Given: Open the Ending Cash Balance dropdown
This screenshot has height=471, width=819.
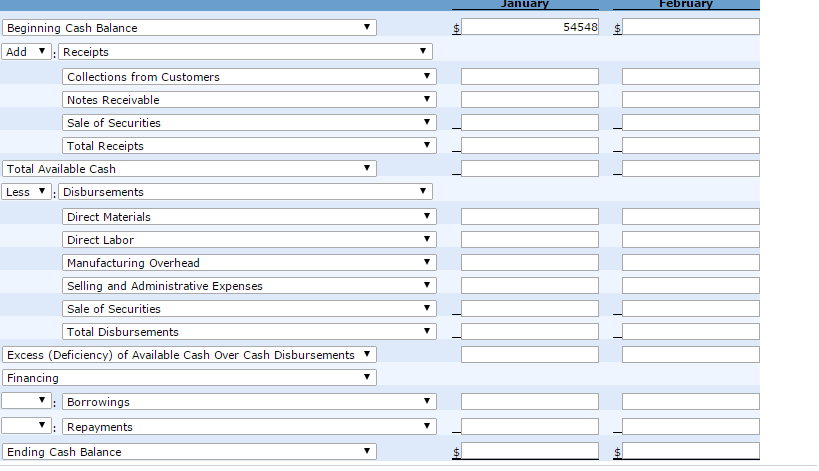Looking at the screenshot, I should [190, 452].
